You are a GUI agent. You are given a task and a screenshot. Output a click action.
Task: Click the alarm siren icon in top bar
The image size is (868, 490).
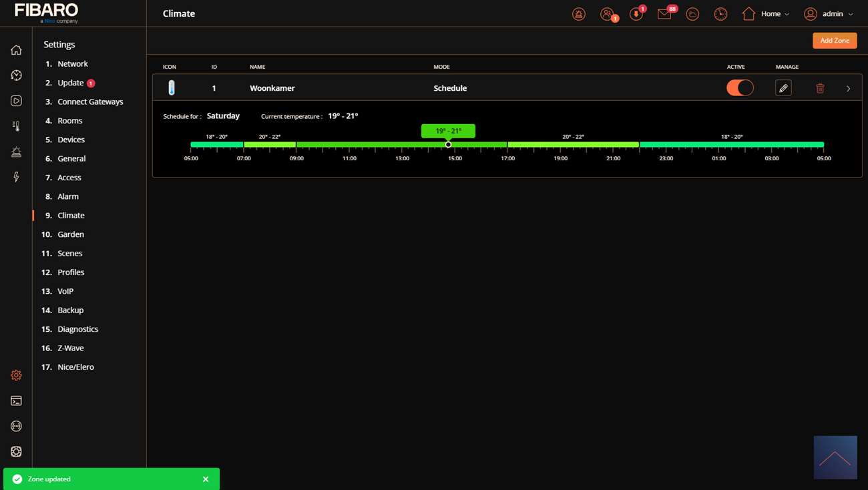pos(579,14)
